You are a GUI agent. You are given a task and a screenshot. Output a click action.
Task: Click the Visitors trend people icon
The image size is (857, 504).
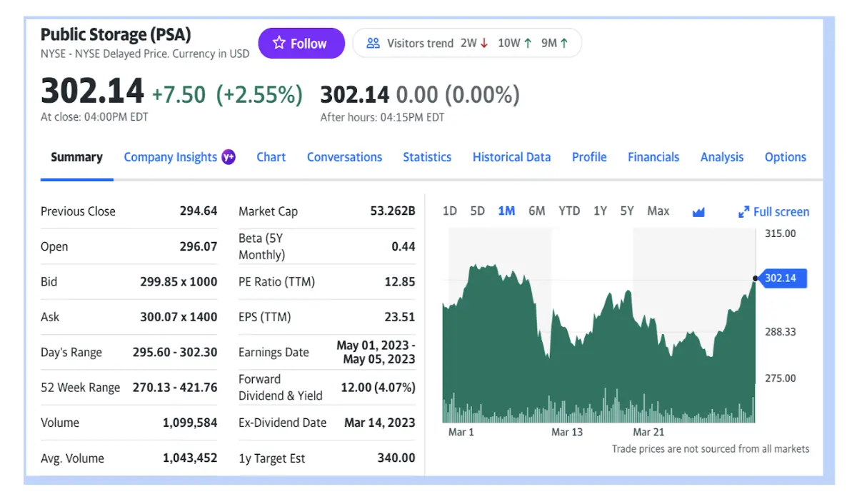point(373,44)
